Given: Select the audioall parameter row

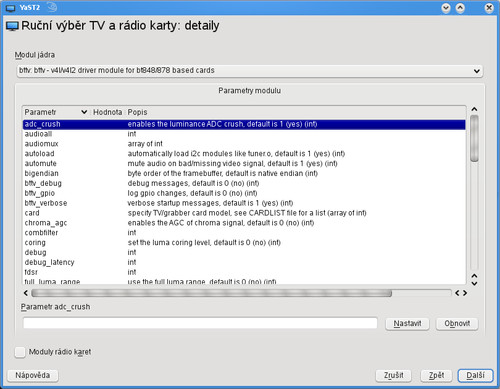Looking at the screenshot, I should [244, 134].
